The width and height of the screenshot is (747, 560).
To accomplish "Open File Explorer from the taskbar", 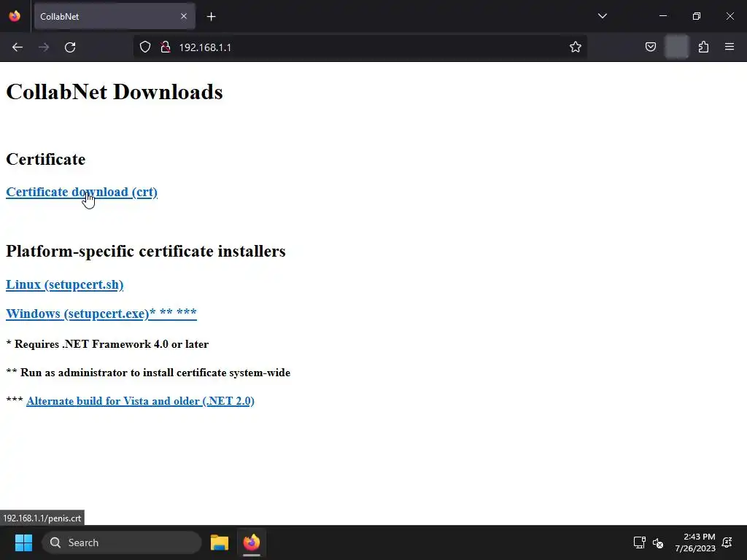I will (x=220, y=542).
